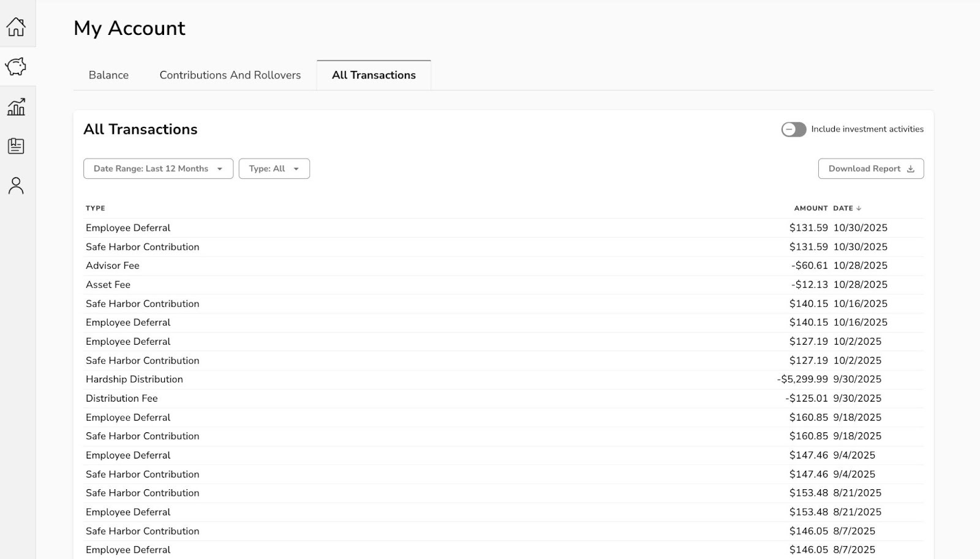Toggle Include investment activities switch
Screen dimensions: 980x559
pyautogui.click(x=793, y=129)
